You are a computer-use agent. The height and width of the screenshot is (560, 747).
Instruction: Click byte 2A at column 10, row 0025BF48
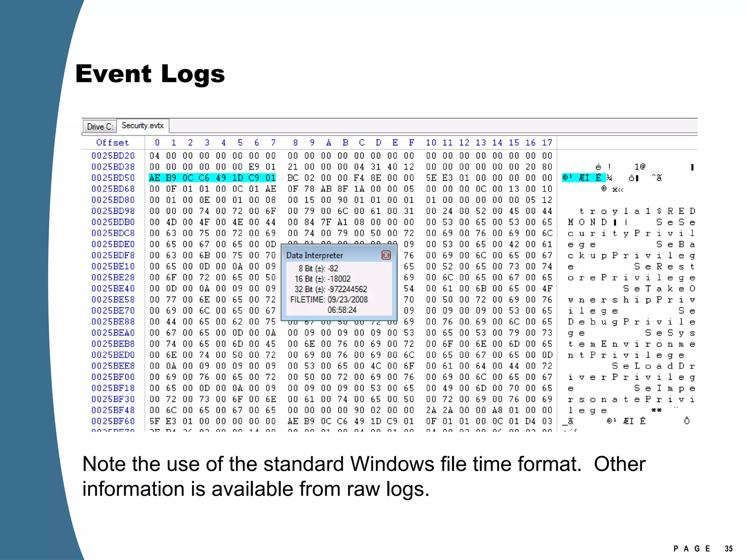431,410
